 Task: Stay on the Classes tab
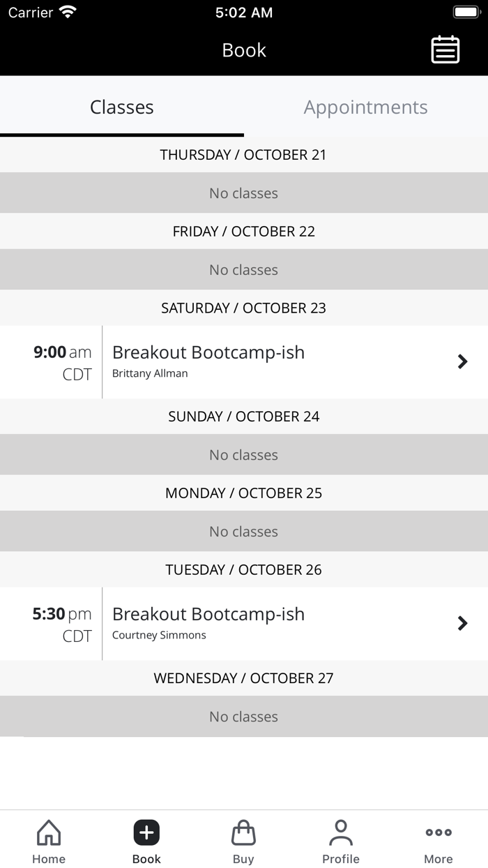point(121,107)
